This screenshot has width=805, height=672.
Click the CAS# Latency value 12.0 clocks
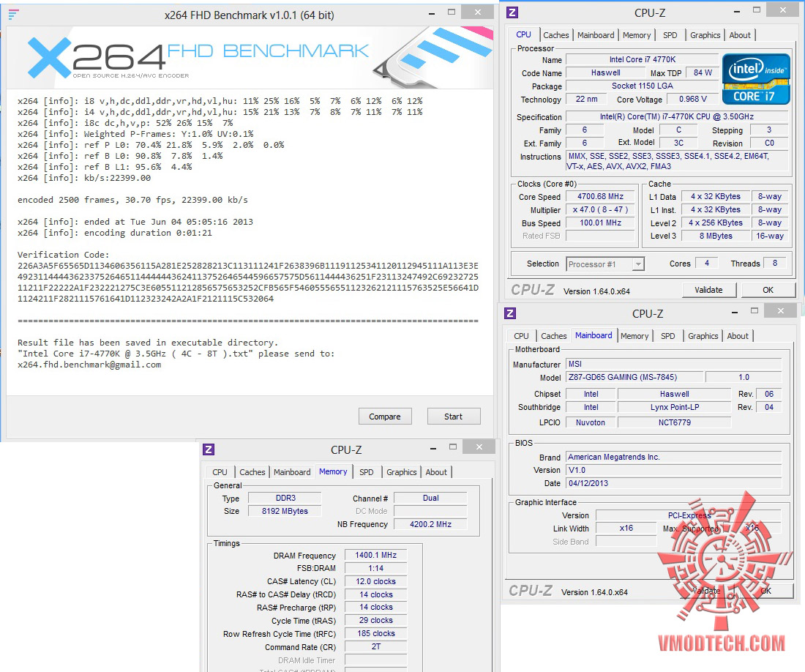(376, 581)
